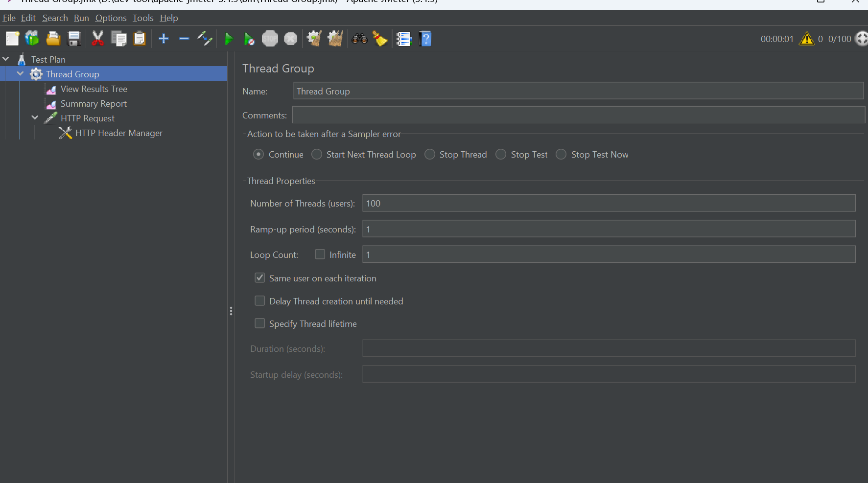Viewport: 868px width, 483px height.
Task: Click the binoculars Search icon
Action: (x=359, y=39)
